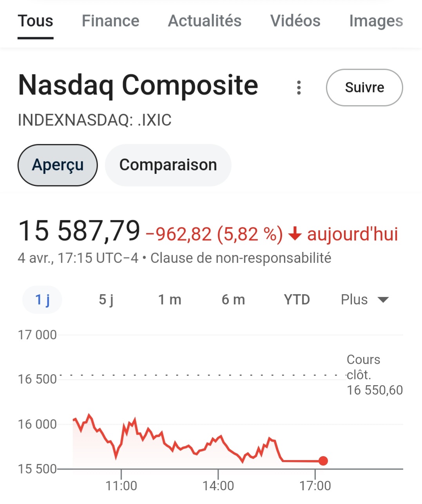Switch chart to 6 m range
Image resolution: width=422 pixels, height=504 pixels.
[x=233, y=300]
